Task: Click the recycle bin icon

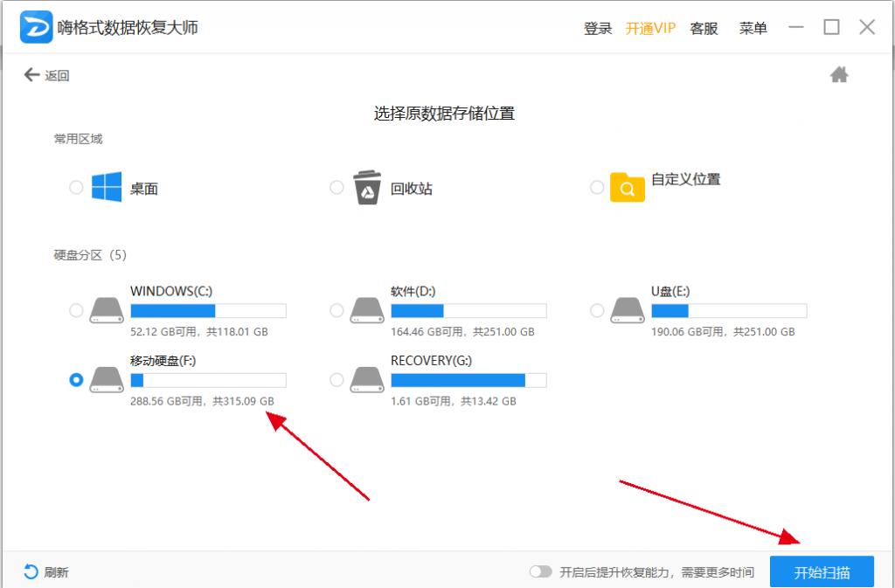Action: point(367,187)
